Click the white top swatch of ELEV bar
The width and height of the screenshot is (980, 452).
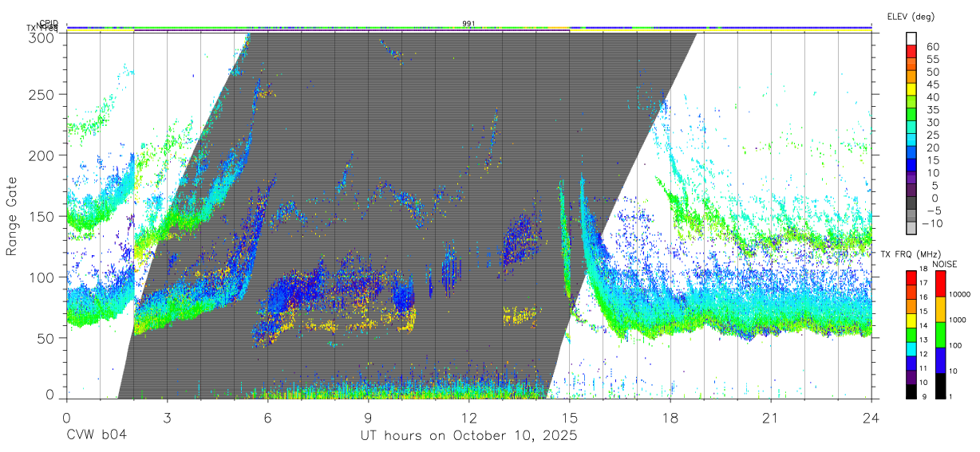tap(912, 39)
